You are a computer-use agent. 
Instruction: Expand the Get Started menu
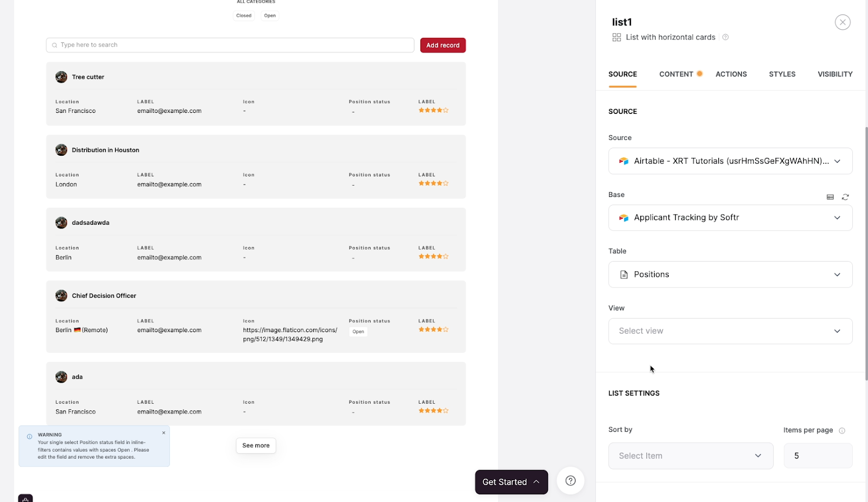(x=512, y=482)
